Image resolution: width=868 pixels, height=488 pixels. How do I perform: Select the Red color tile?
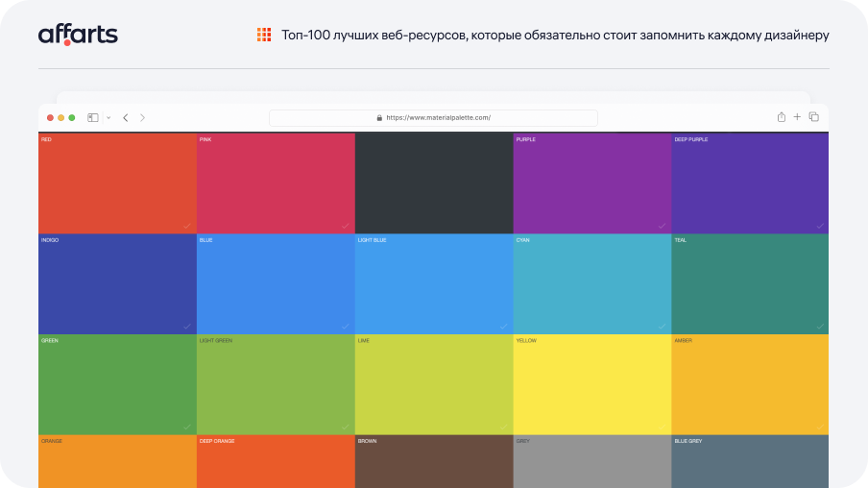point(117,183)
